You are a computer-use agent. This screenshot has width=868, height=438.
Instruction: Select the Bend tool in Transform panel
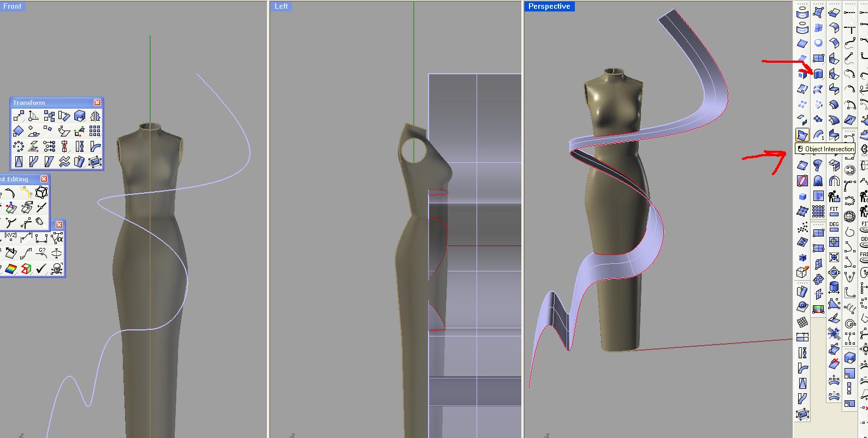point(95,146)
